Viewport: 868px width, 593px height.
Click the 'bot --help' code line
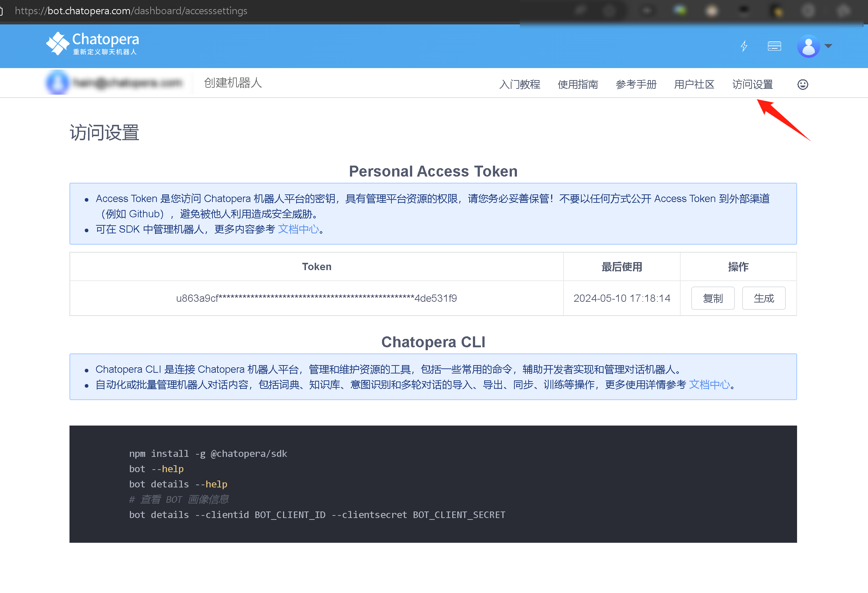pyautogui.click(x=156, y=469)
